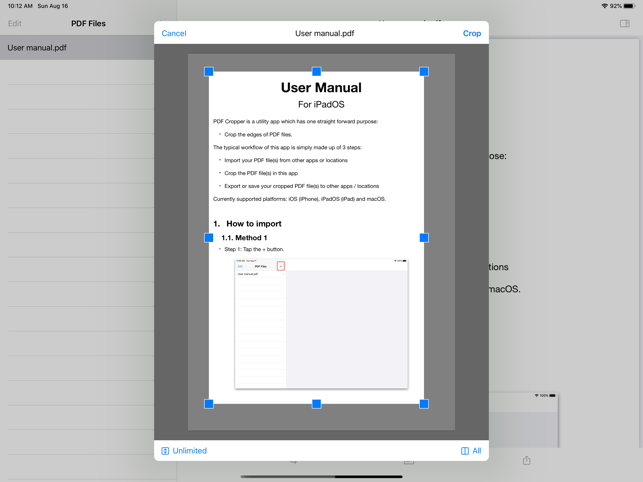643x482 pixels.
Task: Click the Unlimited aspect ratio icon
Action: tap(165, 451)
